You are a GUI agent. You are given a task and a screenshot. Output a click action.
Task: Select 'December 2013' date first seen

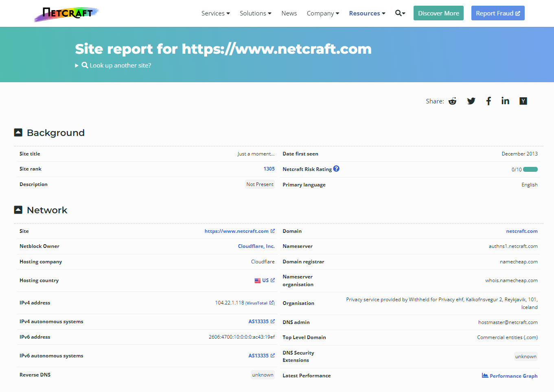pyautogui.click(x=520, y=154)
